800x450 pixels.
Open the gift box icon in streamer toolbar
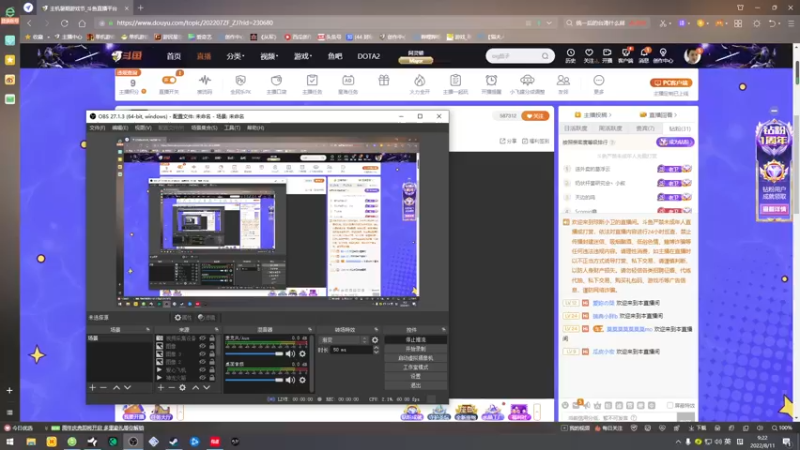pyautogui.click(x=384, y=80)
